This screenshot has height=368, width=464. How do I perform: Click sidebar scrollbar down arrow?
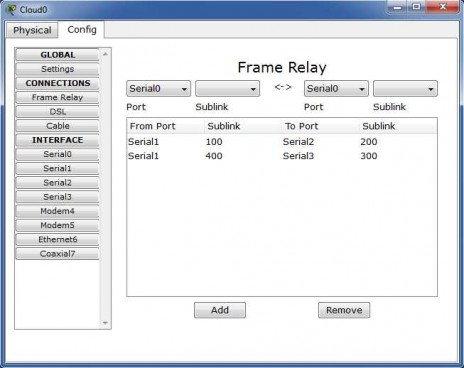[x=105, y=323]
